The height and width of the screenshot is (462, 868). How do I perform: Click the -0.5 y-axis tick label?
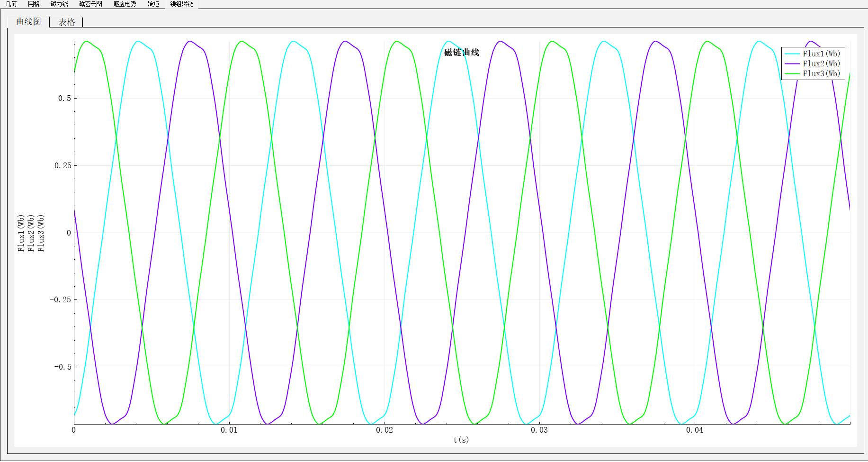62,367
